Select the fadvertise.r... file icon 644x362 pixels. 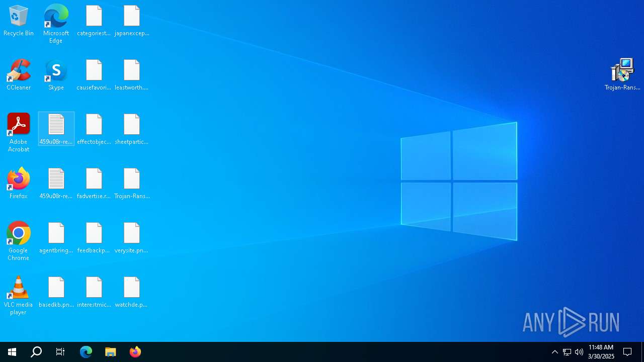click(x=94, y=184)
